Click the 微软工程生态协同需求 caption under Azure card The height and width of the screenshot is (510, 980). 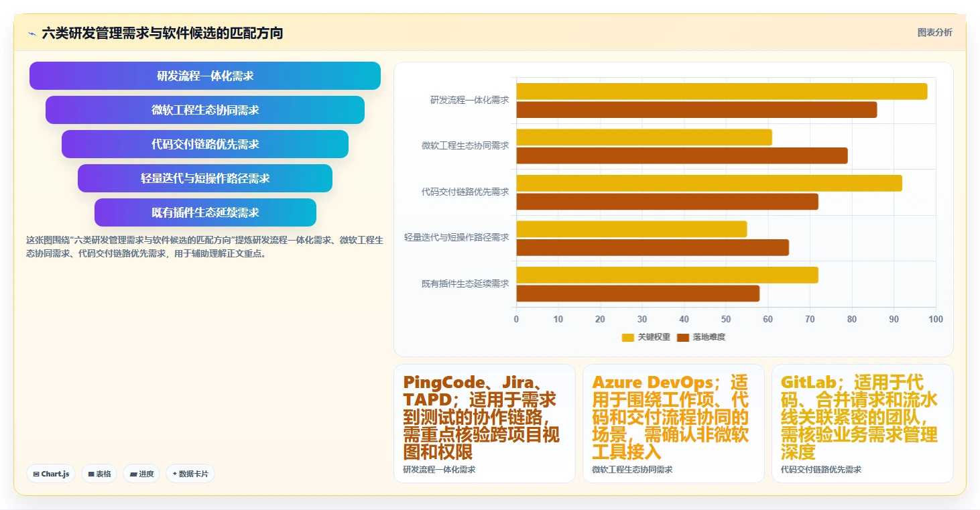tap(632, 470)
